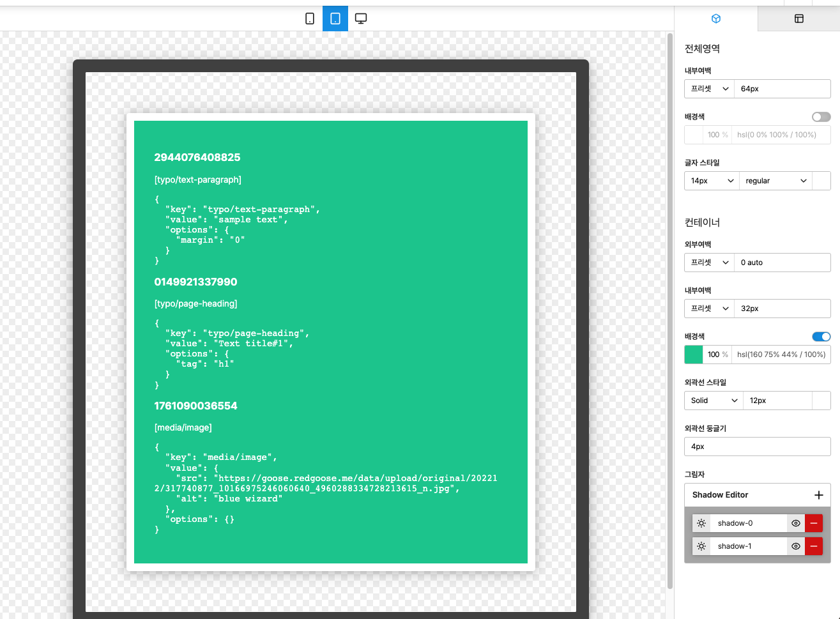840x619 pixels.
Task: Click the Shadow Editor header
Action: (x=720, y=495)
